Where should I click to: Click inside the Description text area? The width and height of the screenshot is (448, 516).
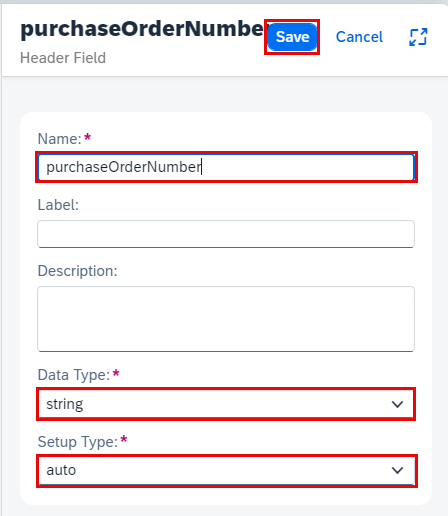point(226,319)
